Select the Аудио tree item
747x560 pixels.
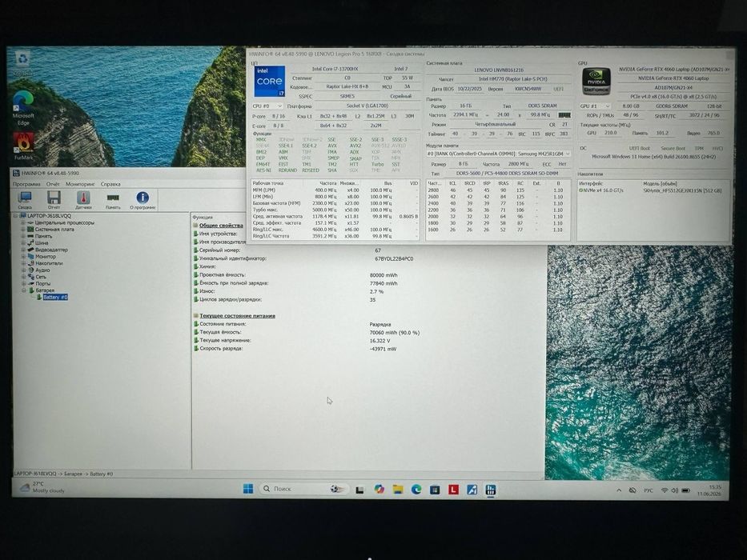click(42, 270)
